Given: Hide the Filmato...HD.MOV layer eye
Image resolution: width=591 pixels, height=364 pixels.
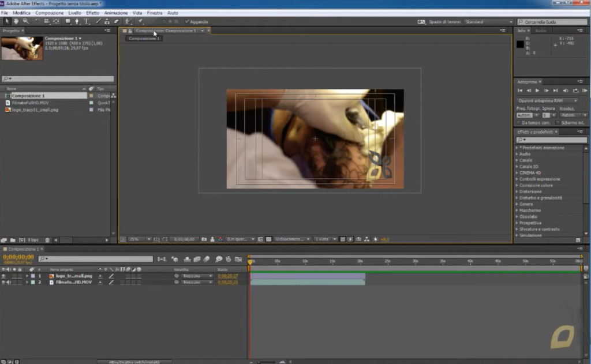Looking at the screenshot, I should click(x=3, y=282).
